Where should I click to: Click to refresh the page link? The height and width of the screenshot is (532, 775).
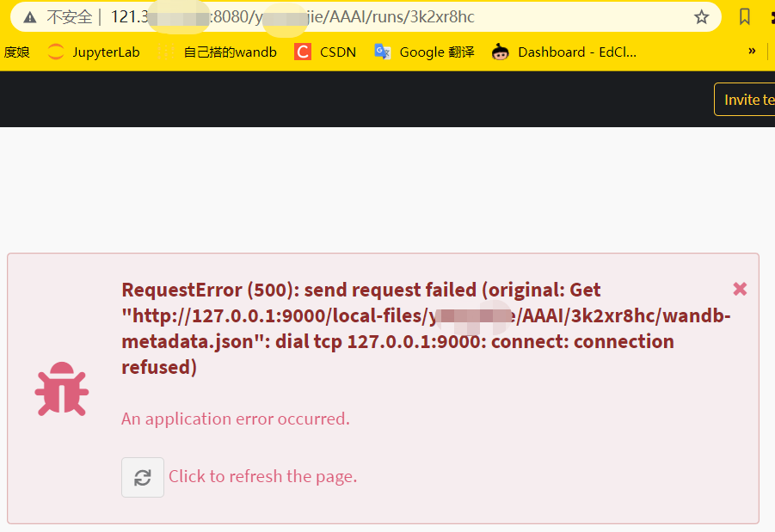click(262, 477)
